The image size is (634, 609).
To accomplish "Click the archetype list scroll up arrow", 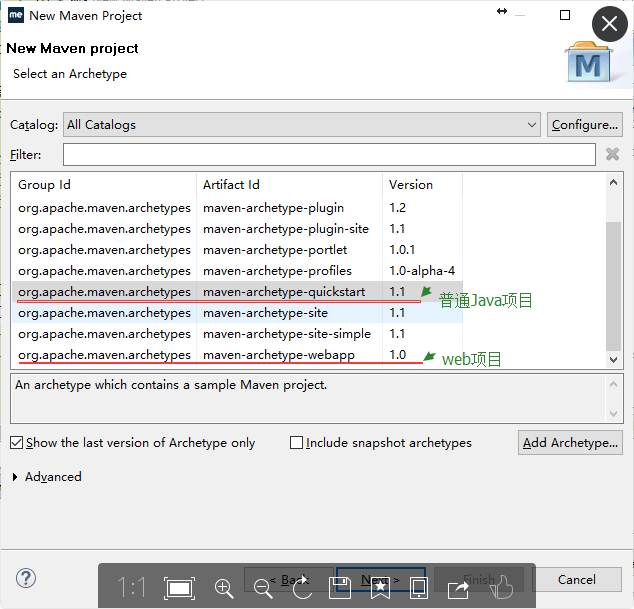I will coord(613,182).
